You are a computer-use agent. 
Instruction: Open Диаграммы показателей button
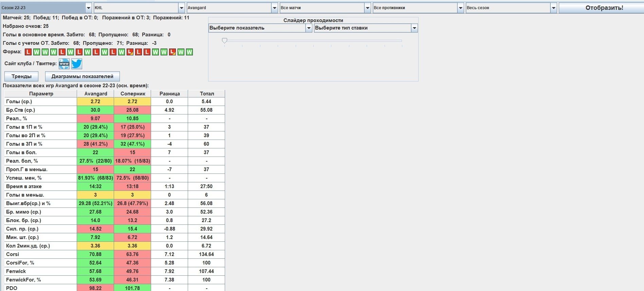(82, 76)
